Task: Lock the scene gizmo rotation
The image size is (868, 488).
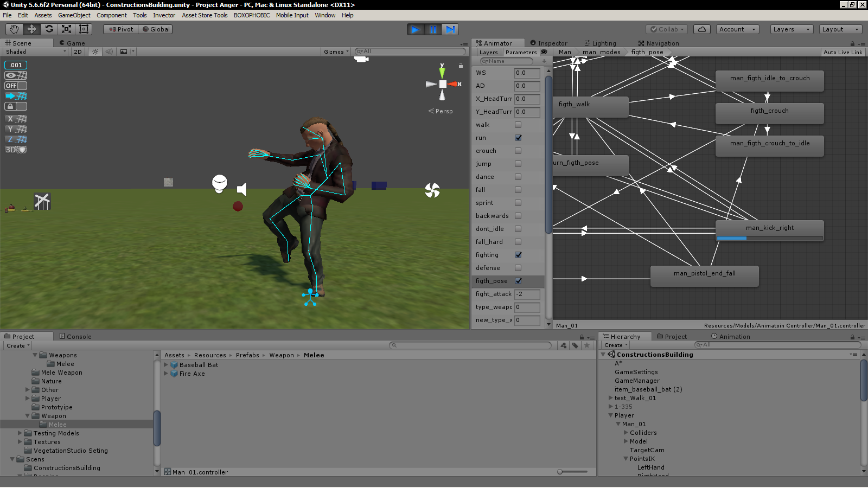Action: click(461, 66)
